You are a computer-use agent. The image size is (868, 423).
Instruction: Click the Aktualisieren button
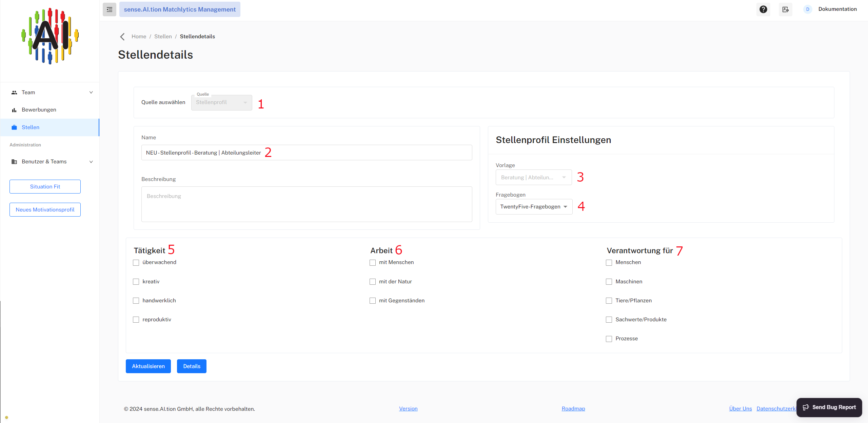click(x=148, y=366)
